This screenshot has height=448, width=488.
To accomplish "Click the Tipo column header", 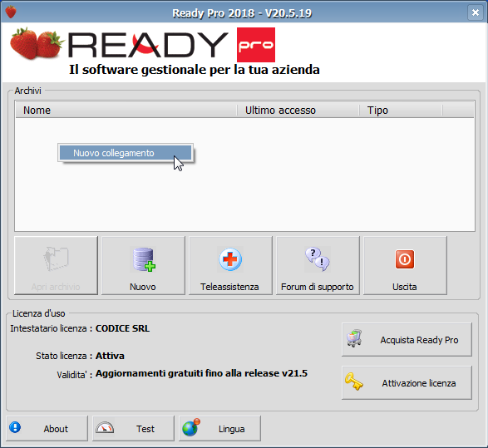I will (401, 111).
